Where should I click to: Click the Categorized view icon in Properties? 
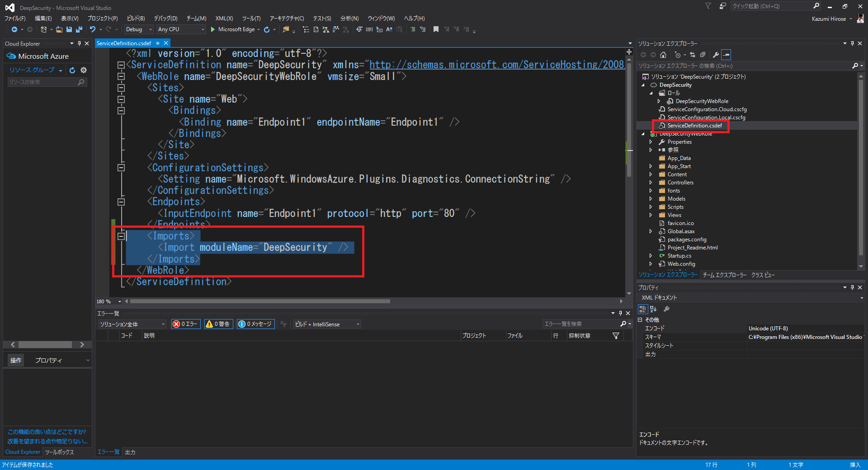(x=643, y=309)
